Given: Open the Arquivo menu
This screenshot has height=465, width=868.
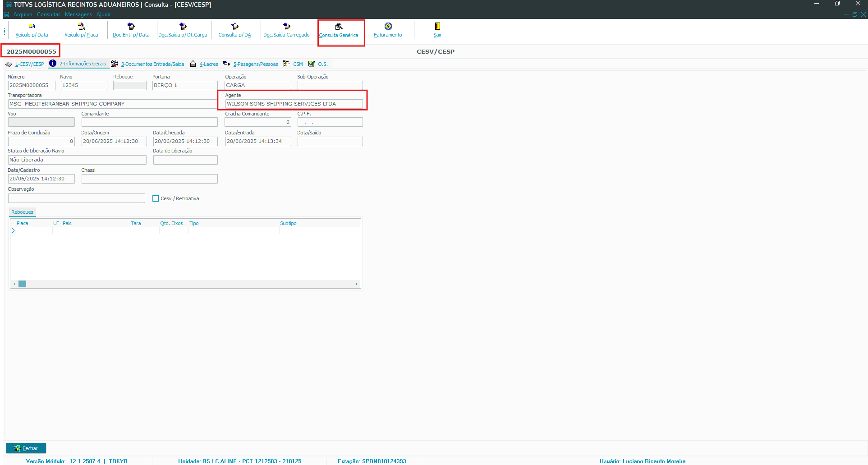Looking at the screenshot, I should pyautogui.click(x=23, y=14).
